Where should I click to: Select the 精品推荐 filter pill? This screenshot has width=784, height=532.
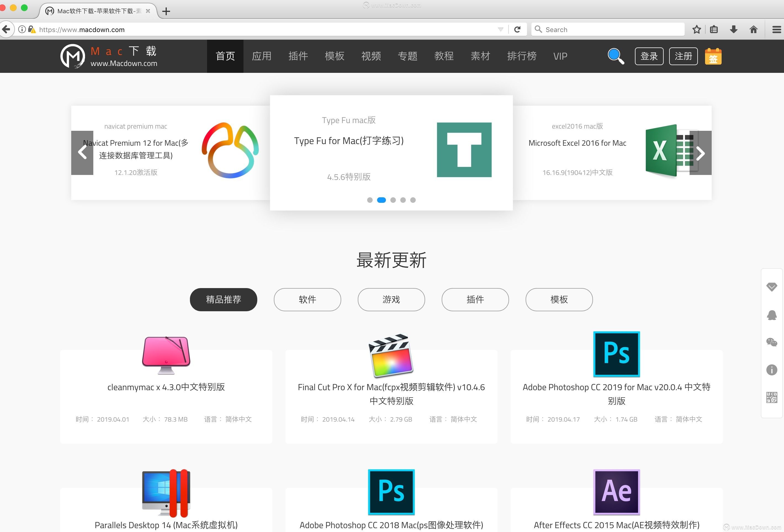[x=223, y=299]
